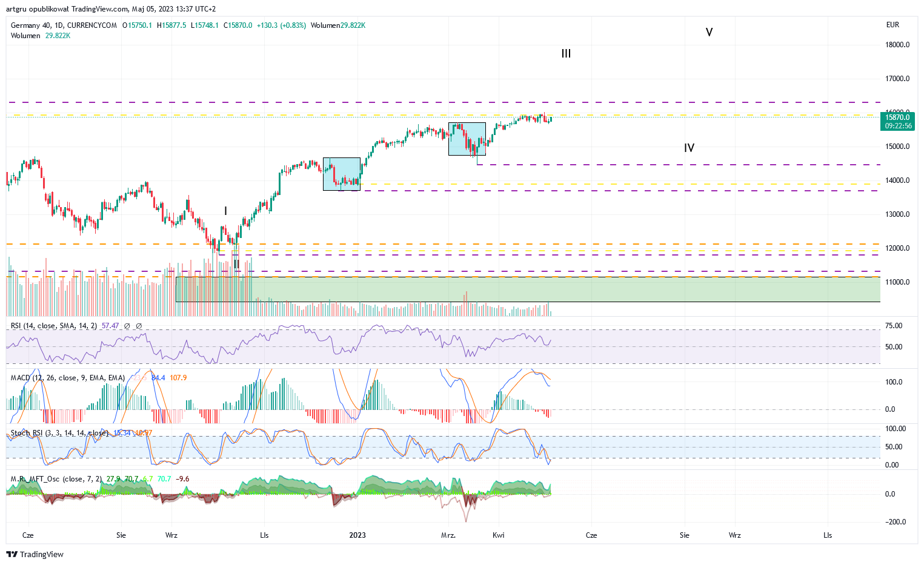
Task: Click the RSI indicator legend
Action: pos(54,326)
